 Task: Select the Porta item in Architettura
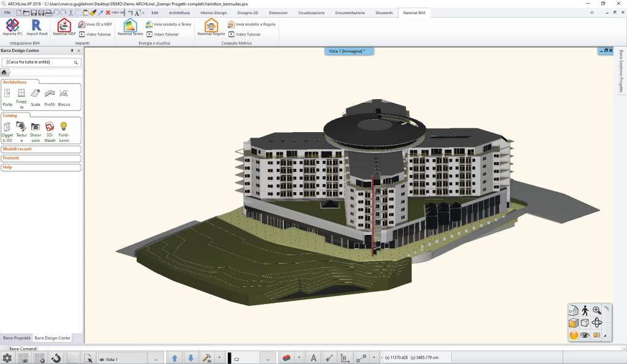[7, 97]
